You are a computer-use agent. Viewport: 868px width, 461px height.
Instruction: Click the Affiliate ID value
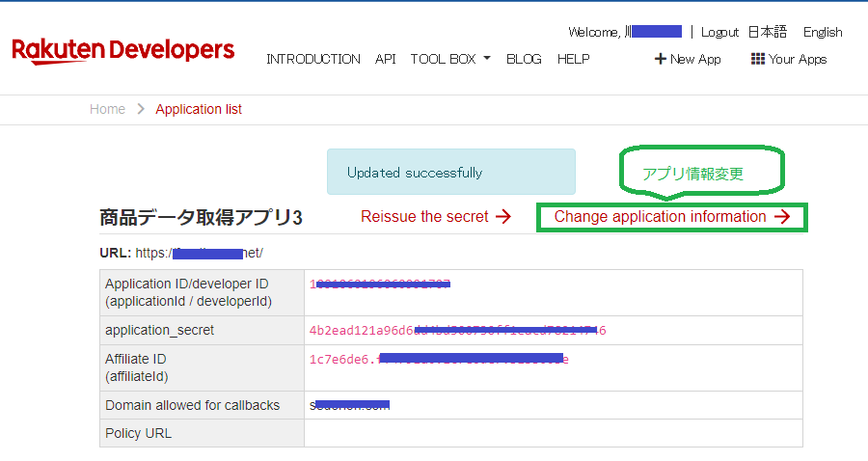(x=439, y=359)
